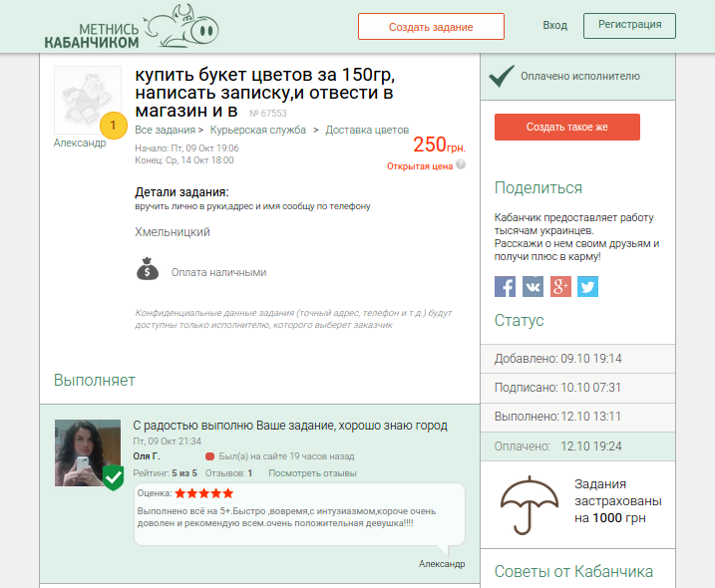
Task: Click the green verified shield on Оля's photo
Action: pyautogui.click(x=113, y=477)
